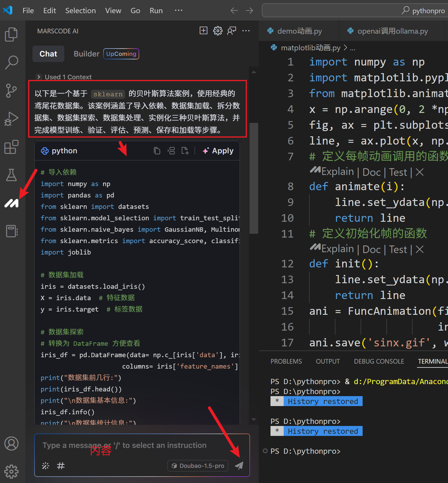The height and width of the screenshot is (483, 448).
Task: Open the MarsCode AI sidebar icon
Action: click(x=11, y=203)
